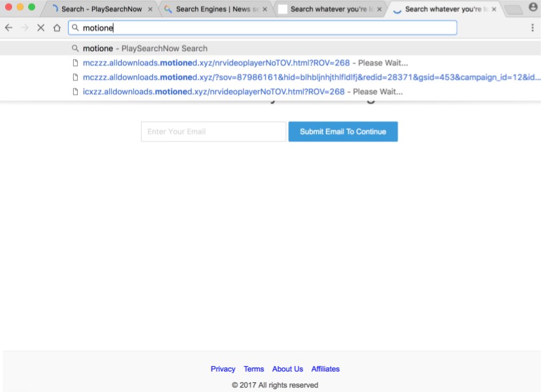541x392 pixels.
Task: Visit the About Us link
Action: (287, 369)
